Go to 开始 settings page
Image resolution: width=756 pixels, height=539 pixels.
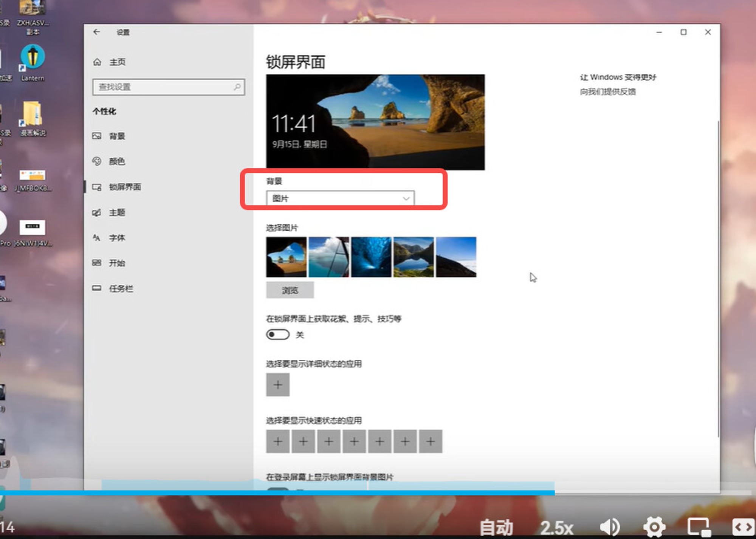[117, 263]
